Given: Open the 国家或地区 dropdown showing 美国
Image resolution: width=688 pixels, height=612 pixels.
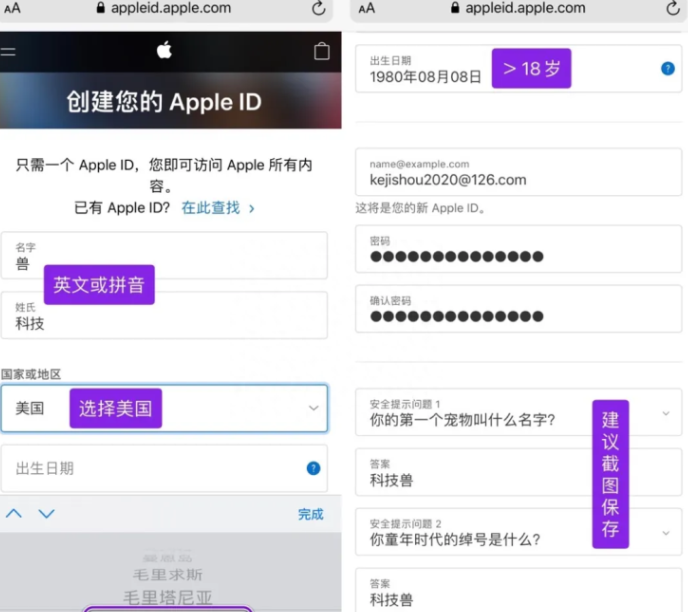Looking at the screenshot, I should point(164,408).
